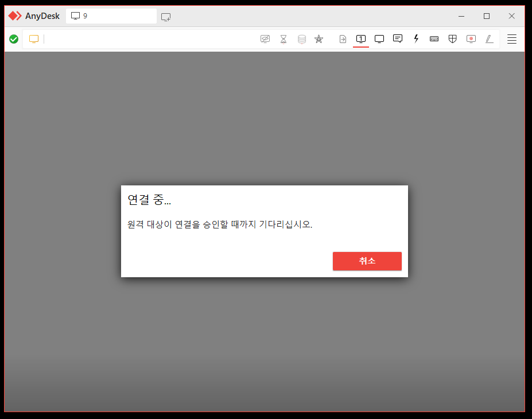This screenshot has width=532, height=419.
Task: Switch to the session tab labeled 9
Action: click(x=111, y=16)
